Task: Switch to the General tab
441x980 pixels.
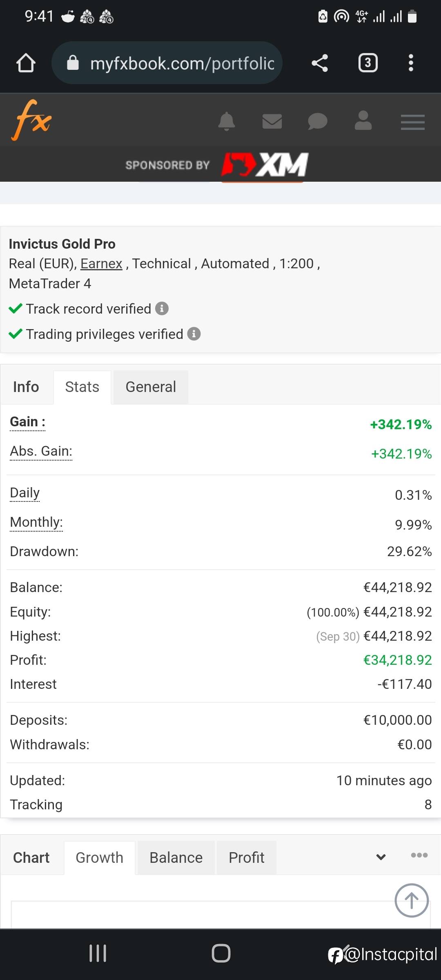Action: click(151, 387)
